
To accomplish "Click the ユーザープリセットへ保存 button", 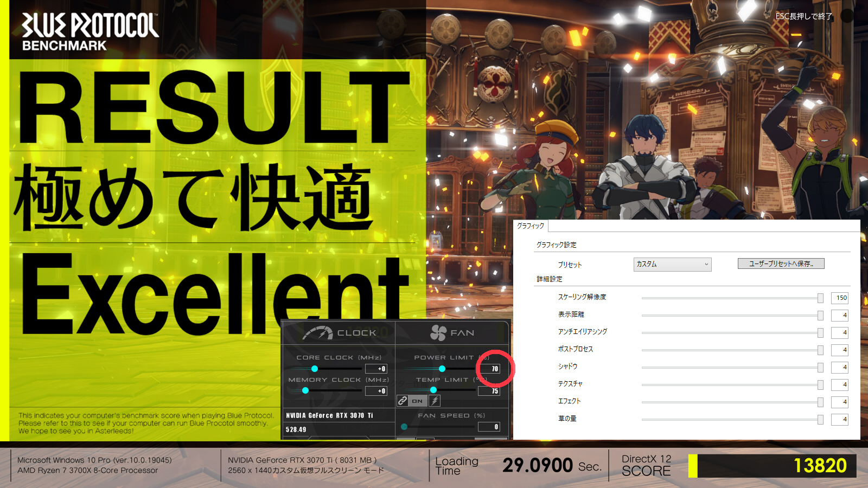I will 781,264.
